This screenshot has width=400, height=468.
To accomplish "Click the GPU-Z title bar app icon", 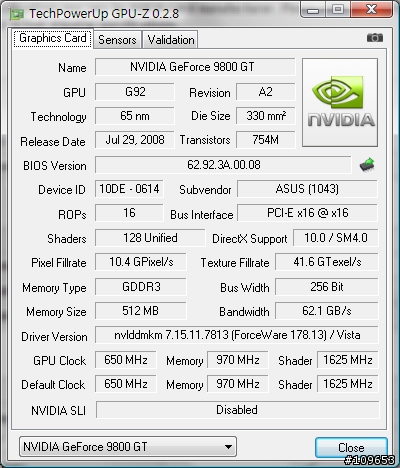I will (17, 14).
